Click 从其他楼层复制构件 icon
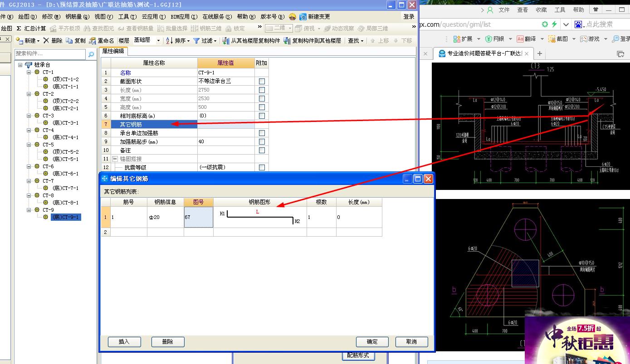This screenshot has width=630, height=364. (226, 40)
